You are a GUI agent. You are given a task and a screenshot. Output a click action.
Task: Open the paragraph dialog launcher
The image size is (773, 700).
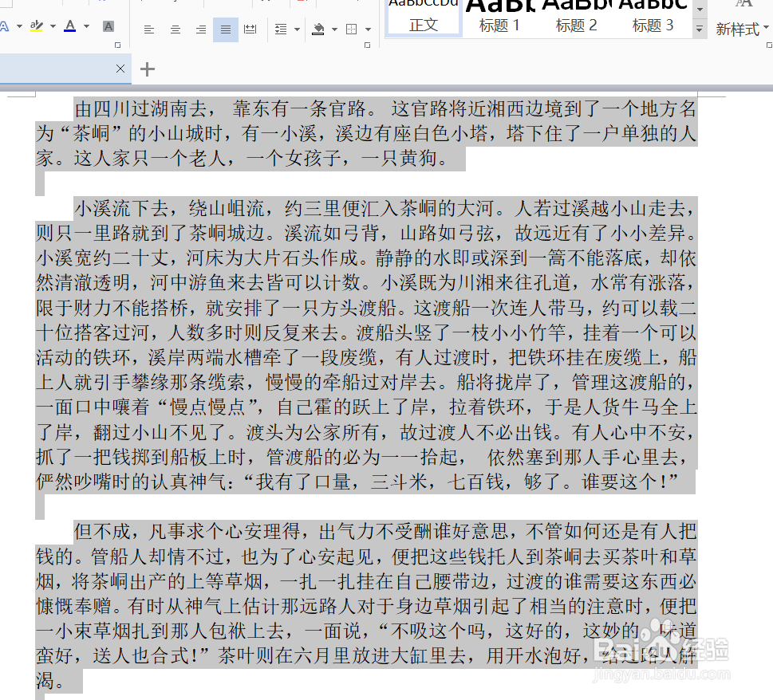point(367,45)
